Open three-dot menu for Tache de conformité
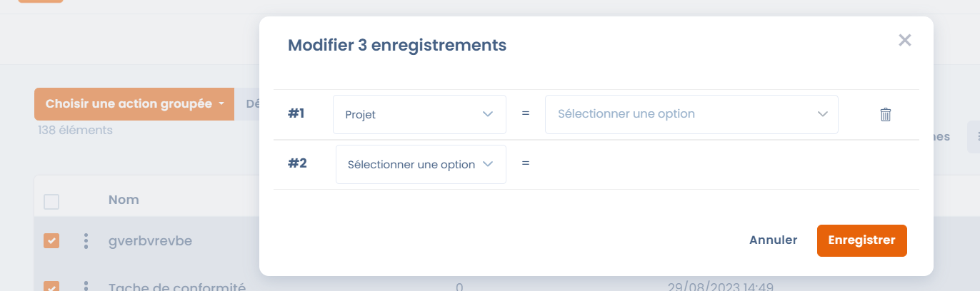980x291 pixels. click(x=86, y=286)
